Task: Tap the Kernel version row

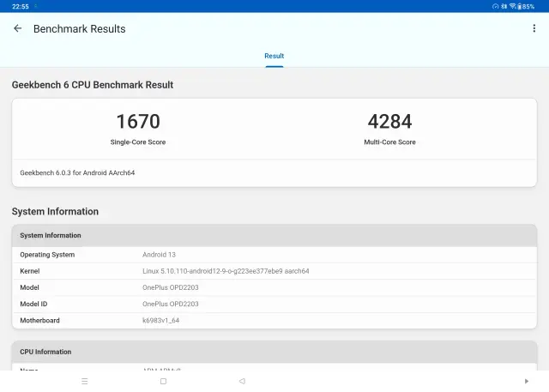Action: (274, 271)
